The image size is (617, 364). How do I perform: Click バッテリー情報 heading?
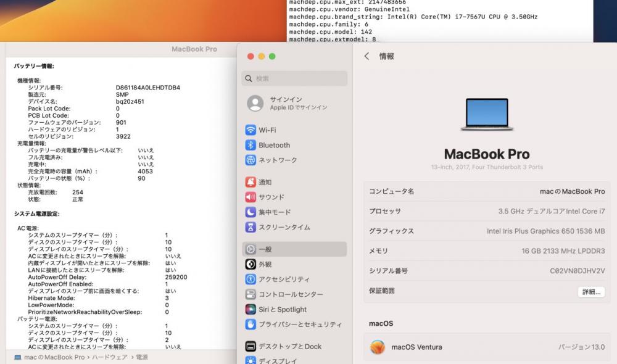pyautogui.click(x=34, y=66)
